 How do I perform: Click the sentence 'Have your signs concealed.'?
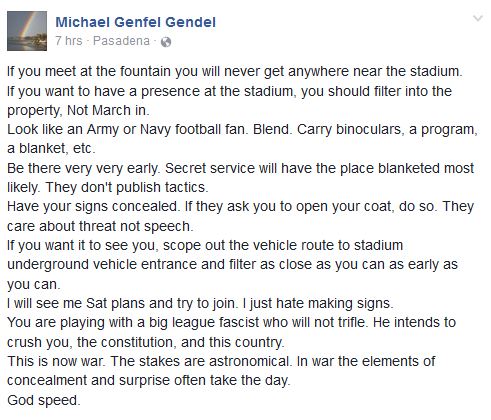point(94,207)
